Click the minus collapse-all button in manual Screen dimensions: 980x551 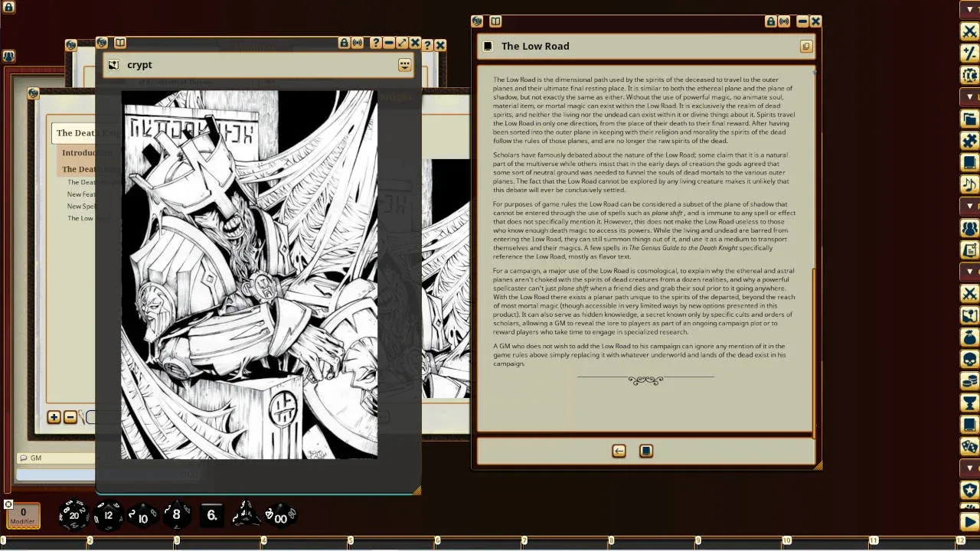coord(70,417)
